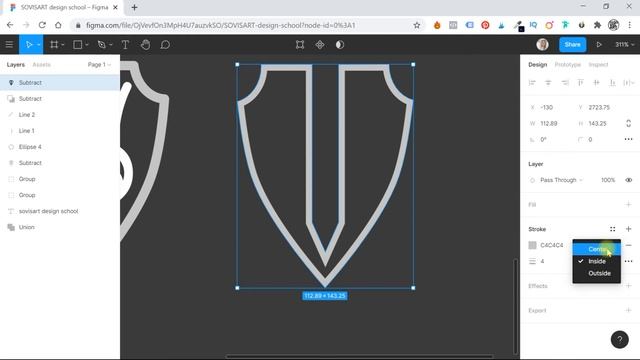Screen dimensions: 640x360
Task: Open Move tools dropdown arrow
Action: click(38, 45)
